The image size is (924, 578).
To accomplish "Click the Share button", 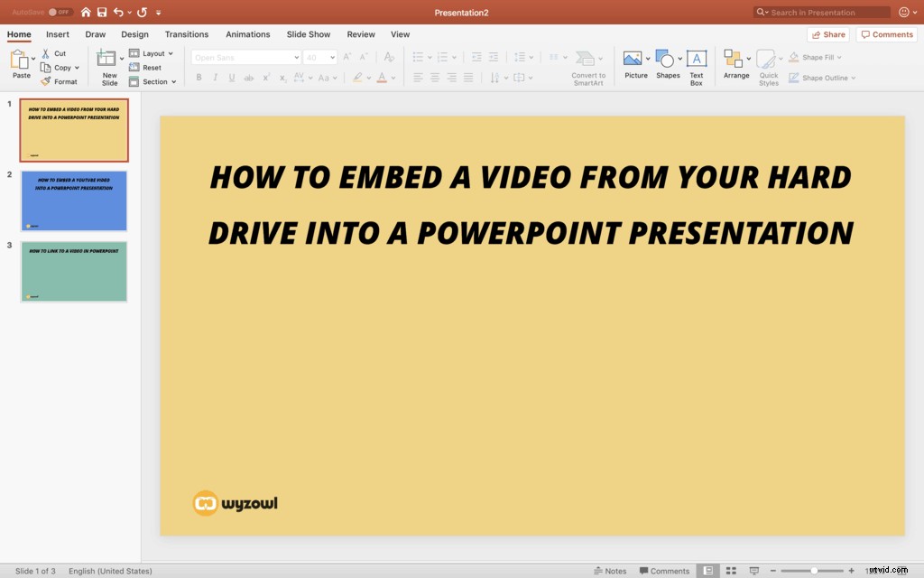I will click(x=827, y=33).
